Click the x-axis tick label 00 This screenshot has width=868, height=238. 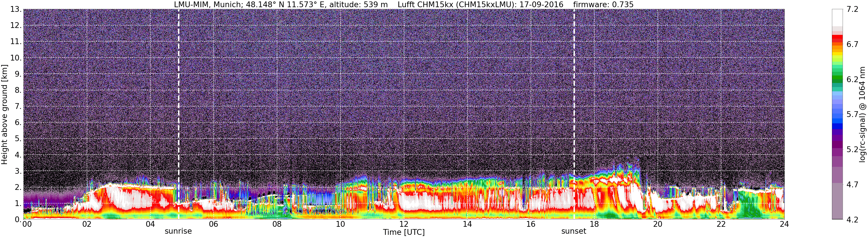(x=27, y=224)
